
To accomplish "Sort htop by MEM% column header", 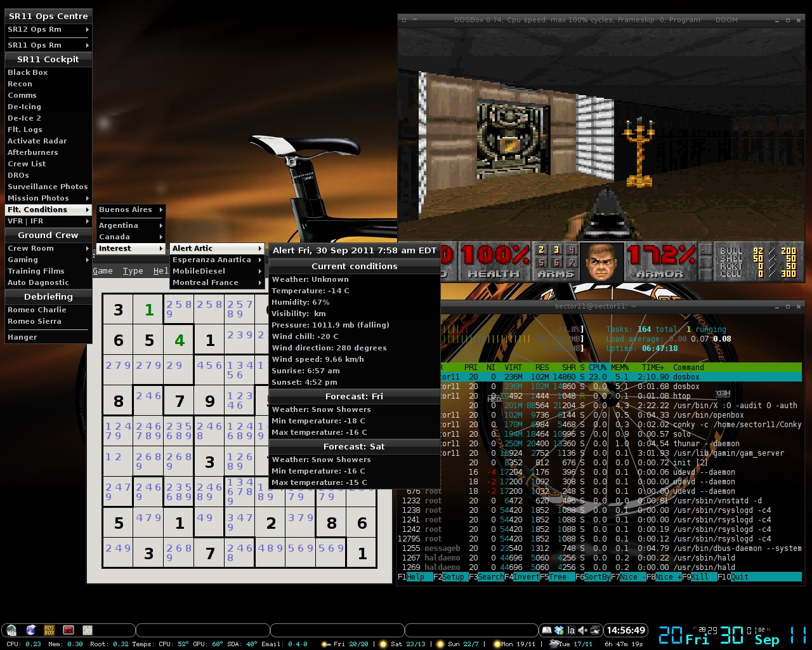I will pyautogui.click(x=620, y=368).
